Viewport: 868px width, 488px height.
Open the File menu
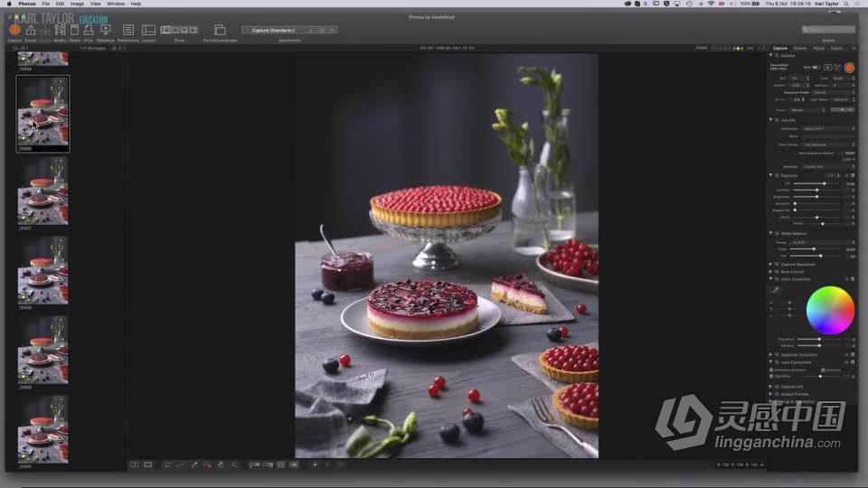[45, 4]
